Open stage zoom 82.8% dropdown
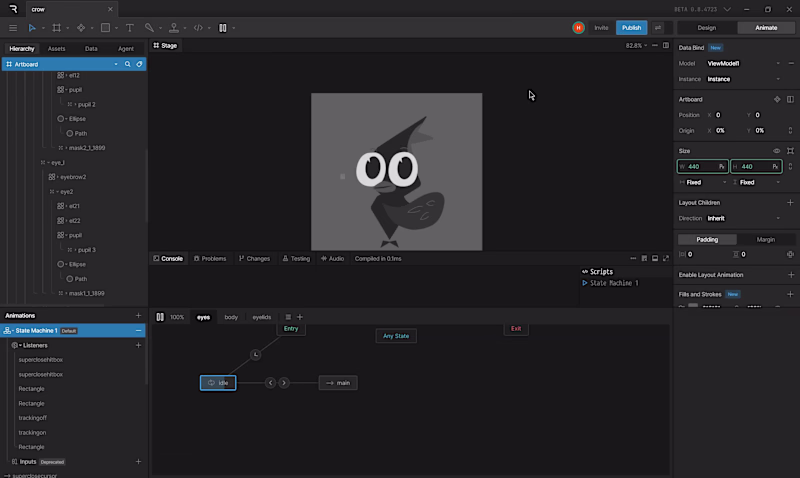Screen dimensions: 800x478 pyautogui.click(x=636, y=45)
